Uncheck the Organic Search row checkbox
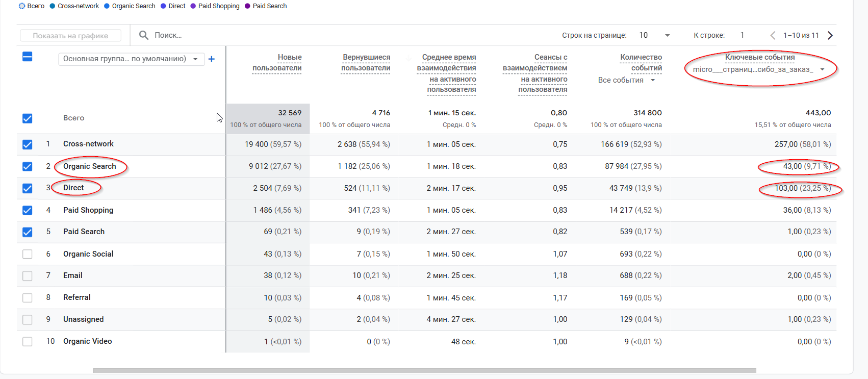Viewport: 868px width, 379px height. [28, 166]
